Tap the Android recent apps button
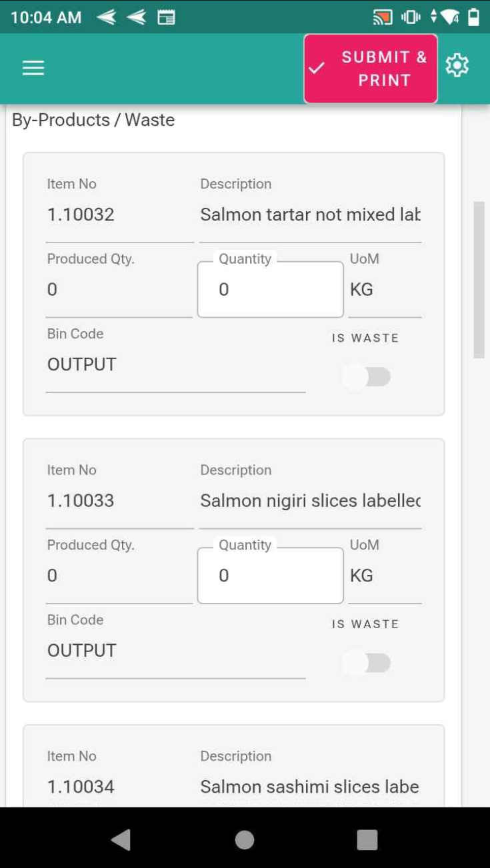The height and width of the screenshot is (868, 490). tap(367, 839)
